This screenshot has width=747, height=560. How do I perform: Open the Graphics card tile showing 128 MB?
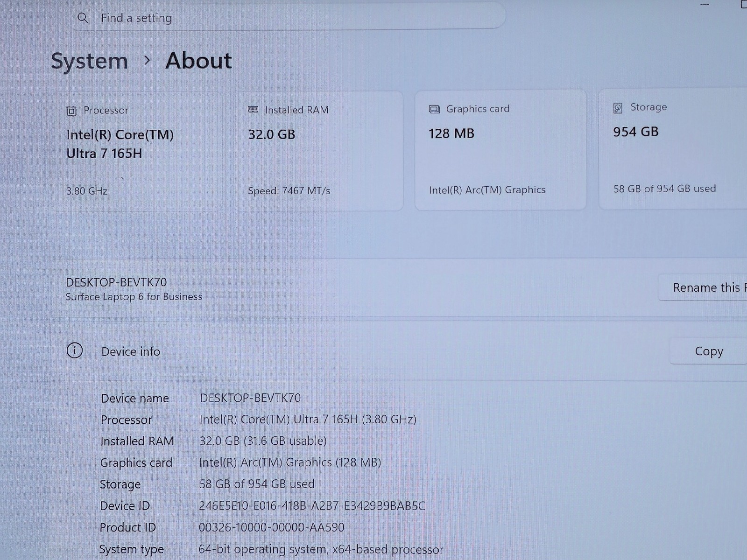point(500,150)
